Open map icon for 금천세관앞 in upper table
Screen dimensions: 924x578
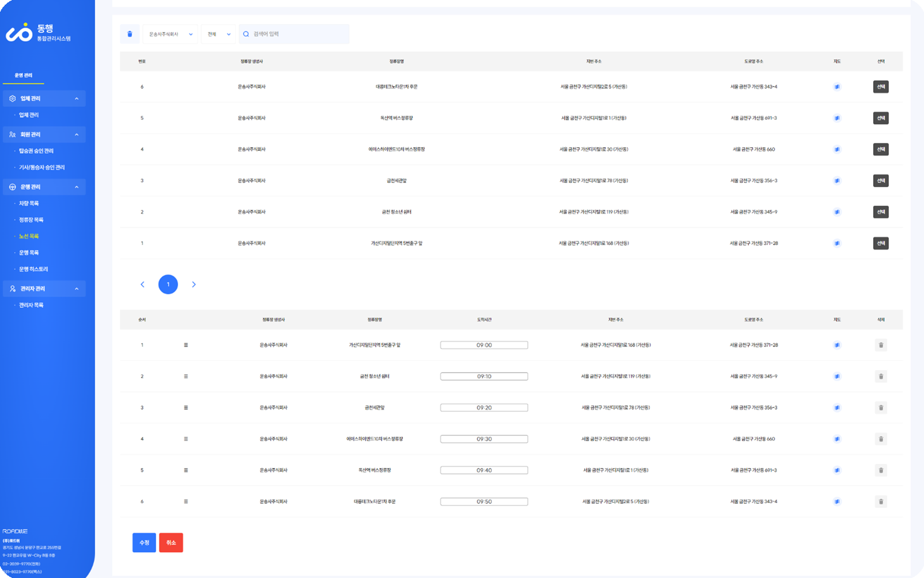pos(837,181)
